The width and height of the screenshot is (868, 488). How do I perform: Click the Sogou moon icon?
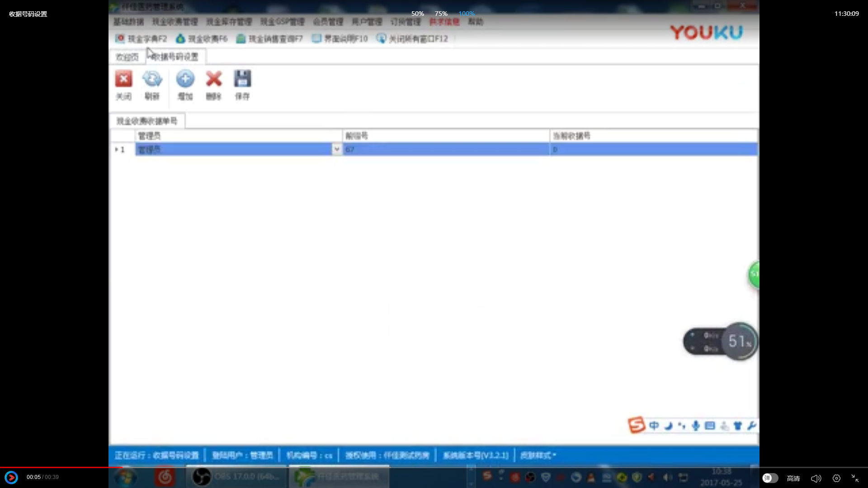tap(668, 426)
